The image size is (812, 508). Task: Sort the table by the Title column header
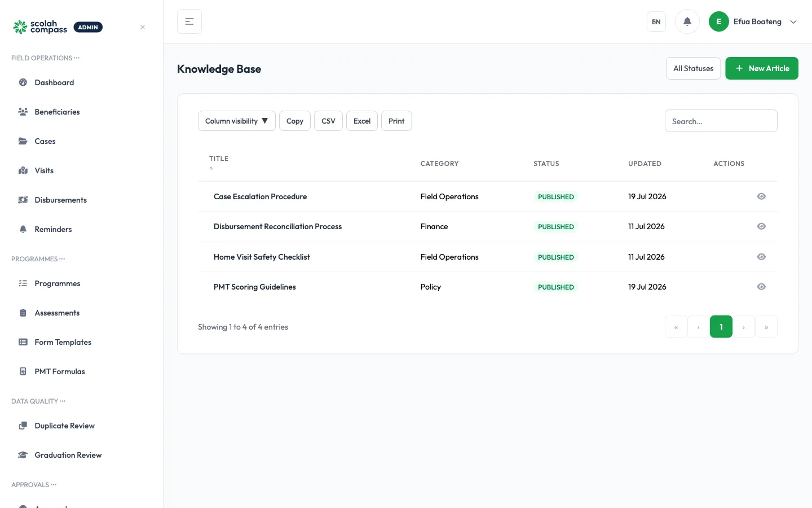[x=219, y=159]
